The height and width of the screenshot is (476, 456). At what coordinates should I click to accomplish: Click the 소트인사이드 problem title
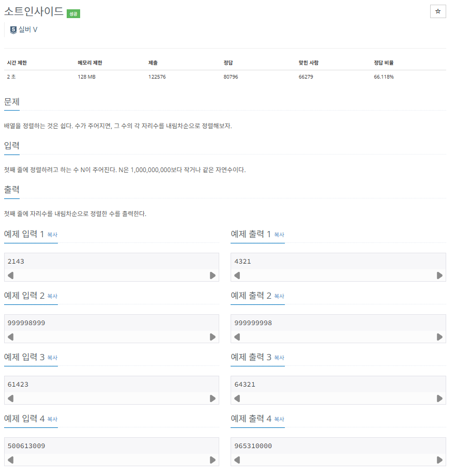[x=34, y=11]
